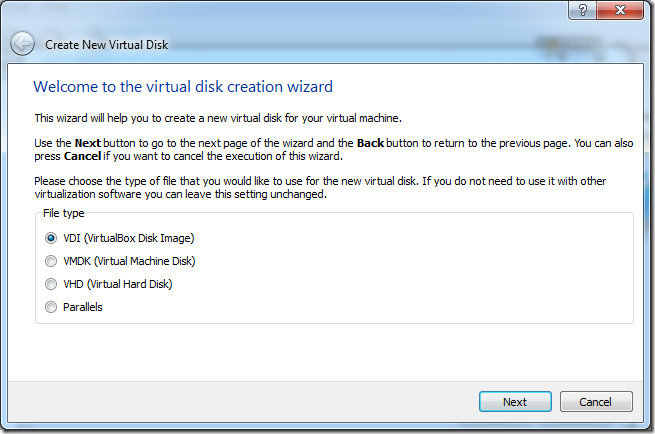Click the "Welcome to the virtual disk creation wizard" heading
This screenshot has width=655, height=434.
(x=183, y=86)
